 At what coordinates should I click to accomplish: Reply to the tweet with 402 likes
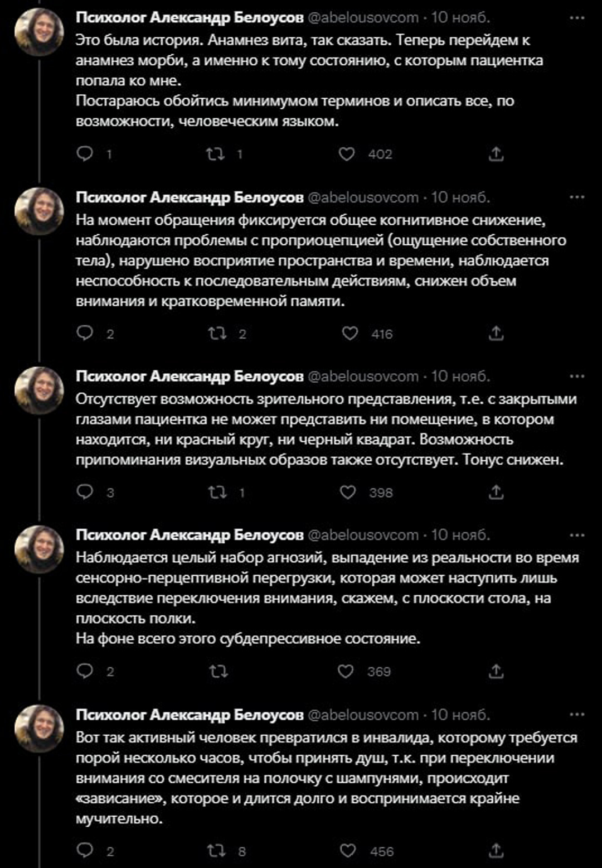click(85, 153)
